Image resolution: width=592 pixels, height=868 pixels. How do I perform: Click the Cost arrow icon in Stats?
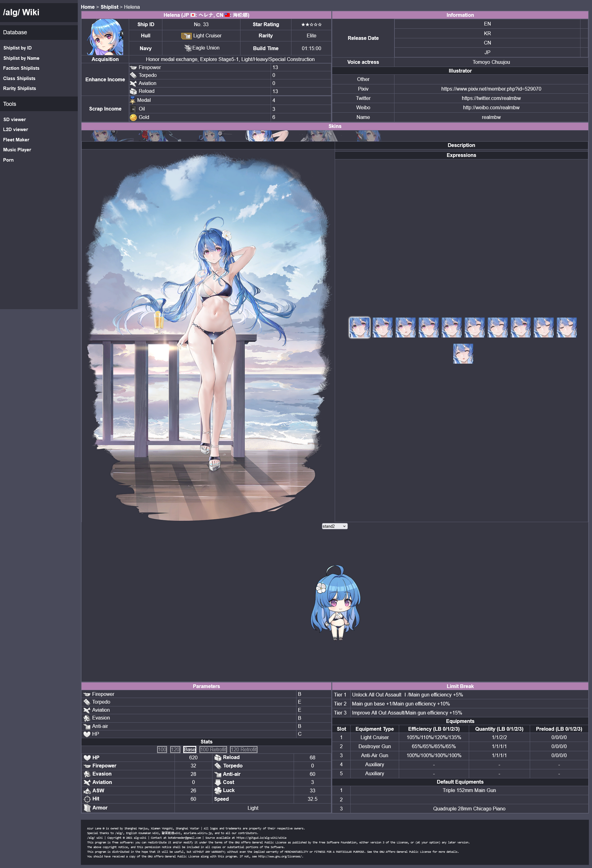[x=218, y=782]
